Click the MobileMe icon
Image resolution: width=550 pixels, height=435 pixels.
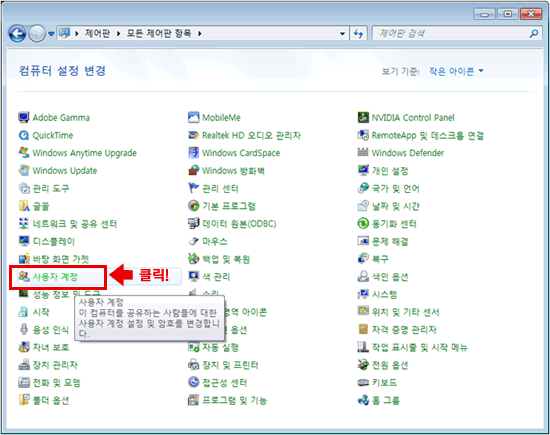click(x=193, y=117)
